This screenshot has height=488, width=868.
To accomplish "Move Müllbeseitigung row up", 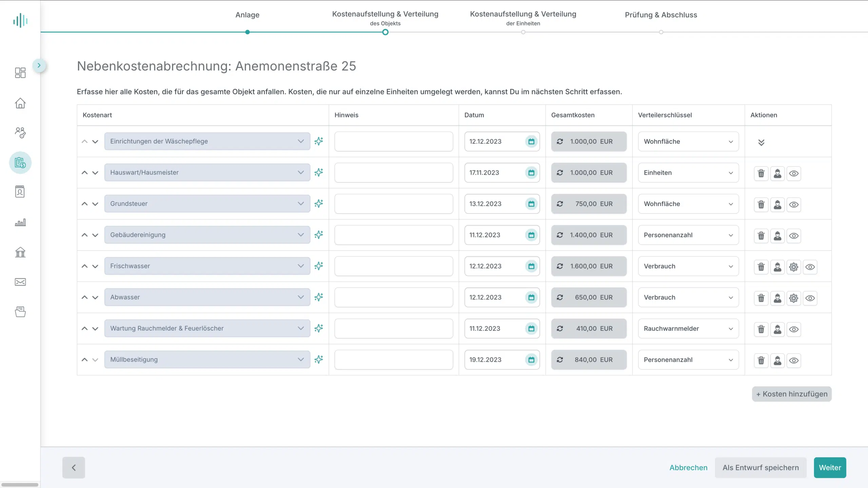I will click(x=84, y=360).
